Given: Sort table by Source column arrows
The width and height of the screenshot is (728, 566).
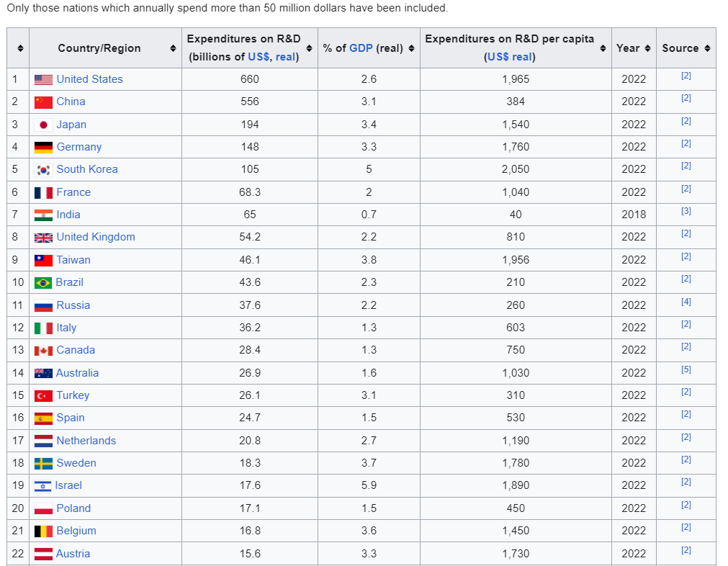Looking at the screenshot, I should coord(707,48).
